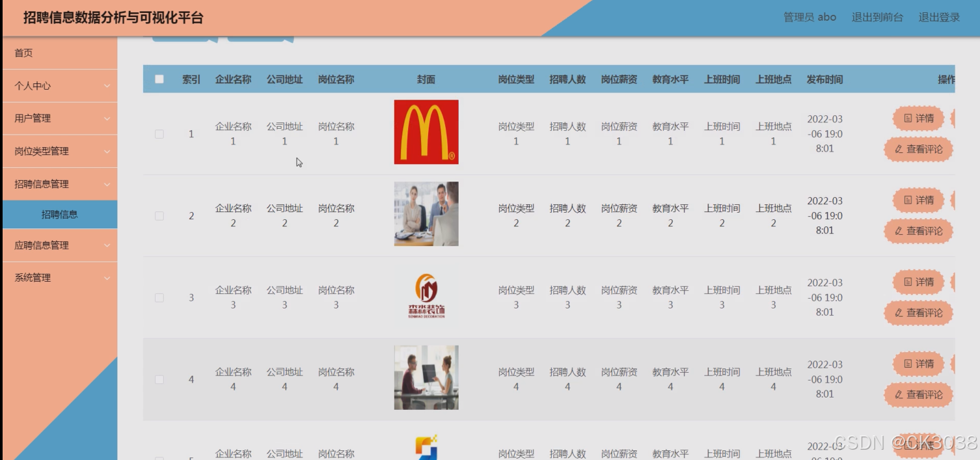Click the 岗位名称 3 cell

[336, 297]
